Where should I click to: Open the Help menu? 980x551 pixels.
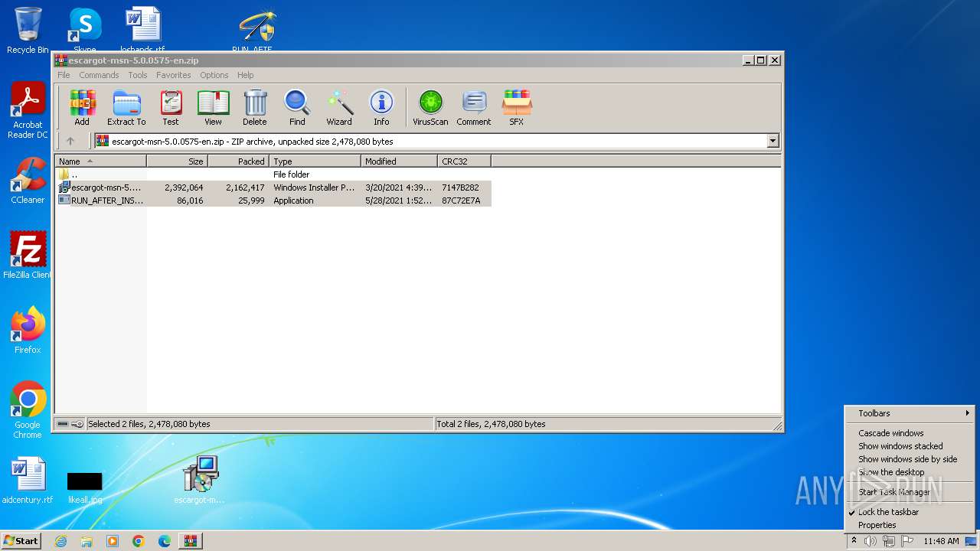pyautogui.click(x=245, y=75)
